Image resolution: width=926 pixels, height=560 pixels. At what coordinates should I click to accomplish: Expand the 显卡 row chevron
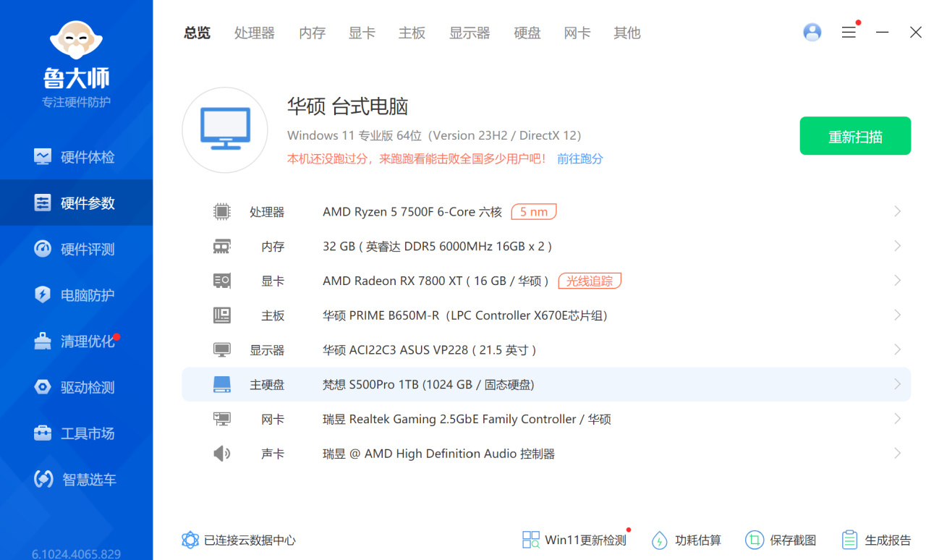(897, 281)
